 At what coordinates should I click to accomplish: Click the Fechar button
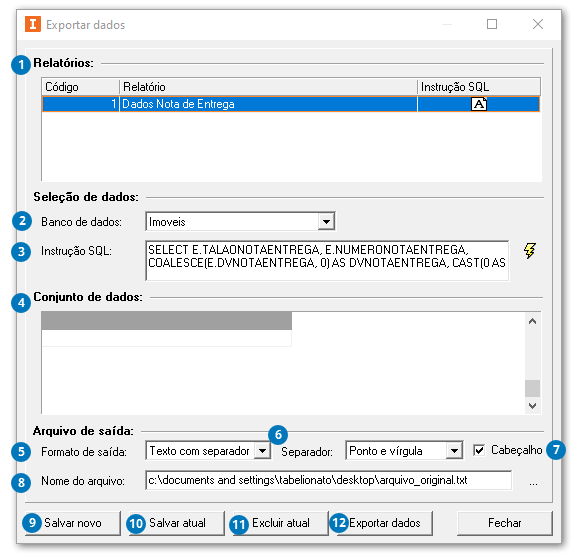pos(504,523)
